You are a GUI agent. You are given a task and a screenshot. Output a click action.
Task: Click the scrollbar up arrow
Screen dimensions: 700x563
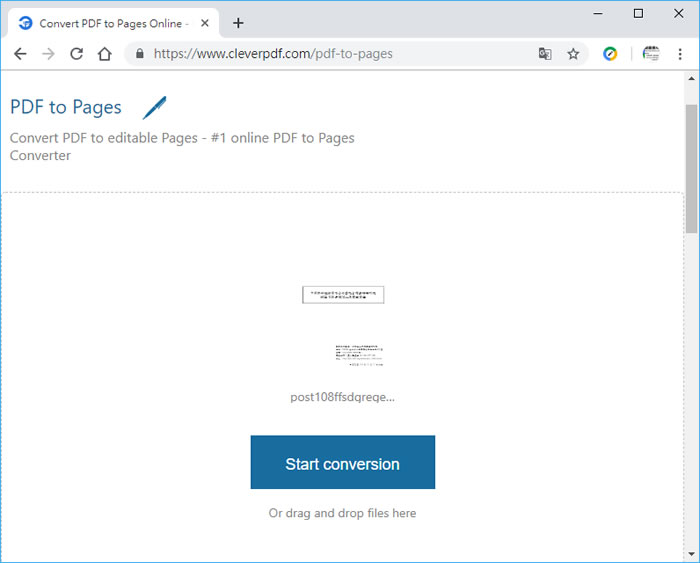click(692, 79)
